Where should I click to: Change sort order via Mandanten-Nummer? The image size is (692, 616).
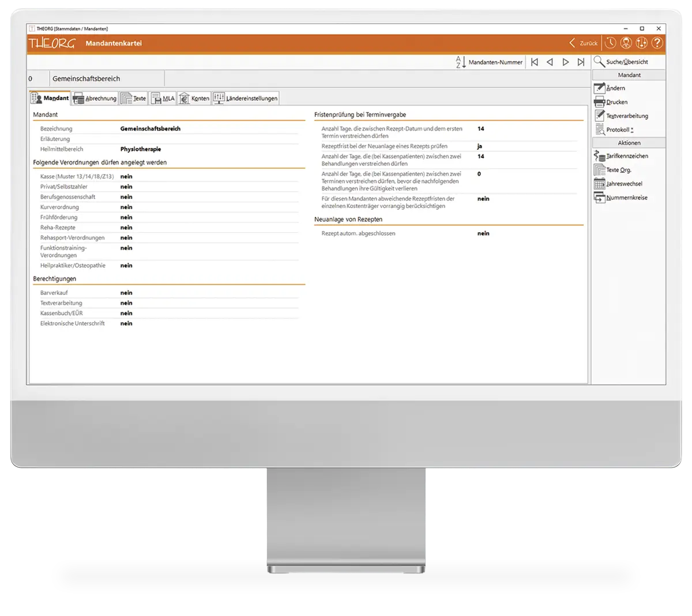click(489, 62)
